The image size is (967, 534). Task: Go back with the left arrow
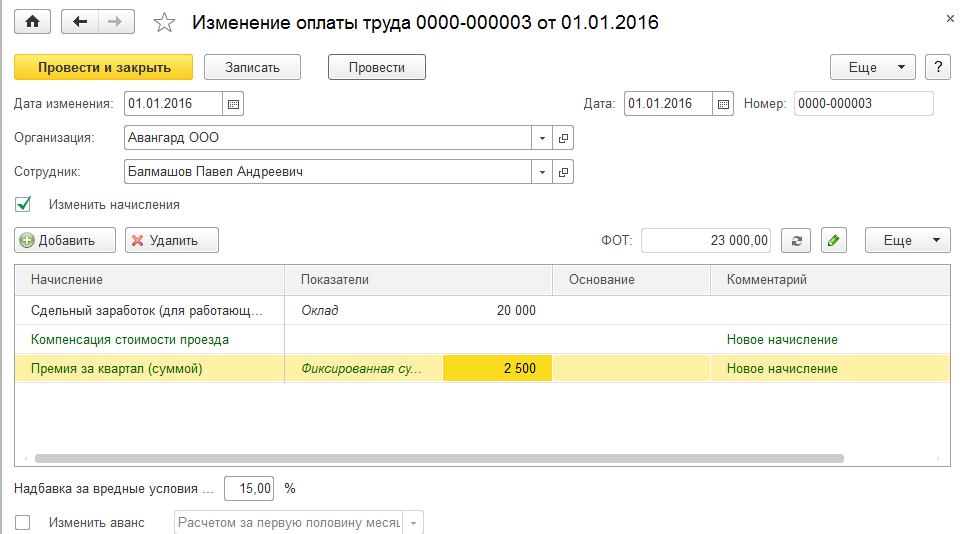(x=80, y=22)
